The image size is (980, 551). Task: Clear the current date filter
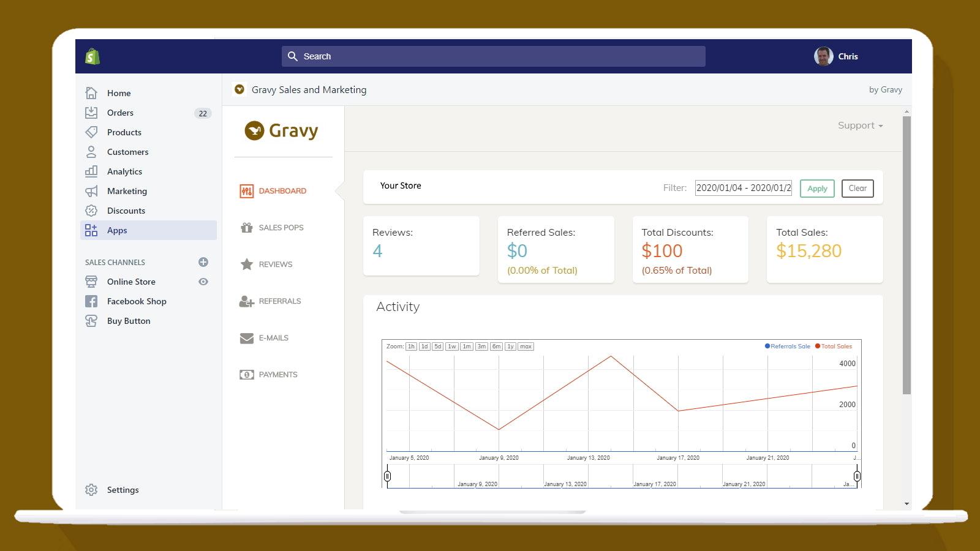(x=857, y=188)
